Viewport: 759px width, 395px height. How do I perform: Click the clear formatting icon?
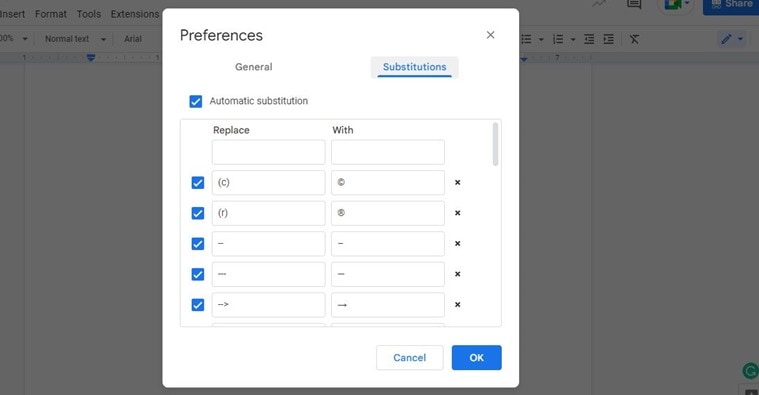click(x=634, y=39)
